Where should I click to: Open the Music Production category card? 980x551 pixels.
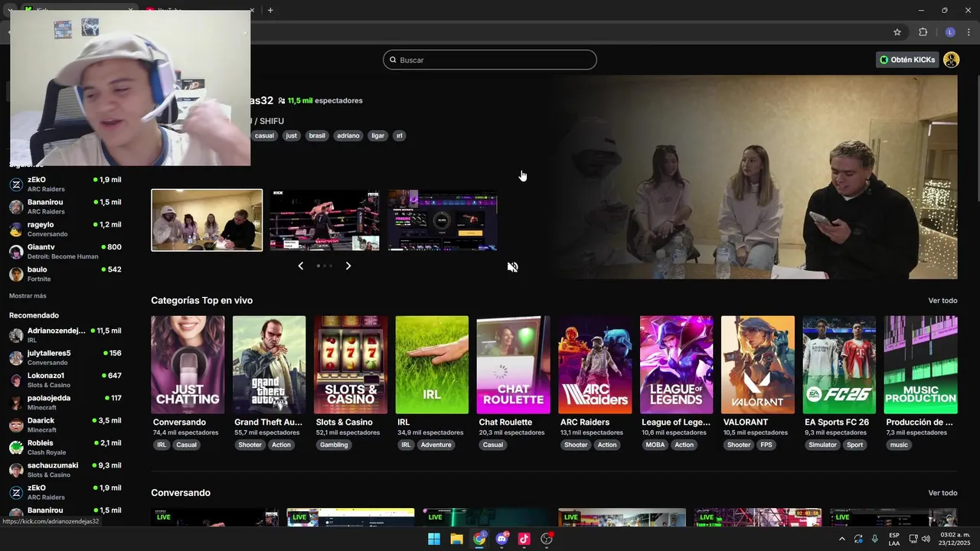(x=920, y=365)
